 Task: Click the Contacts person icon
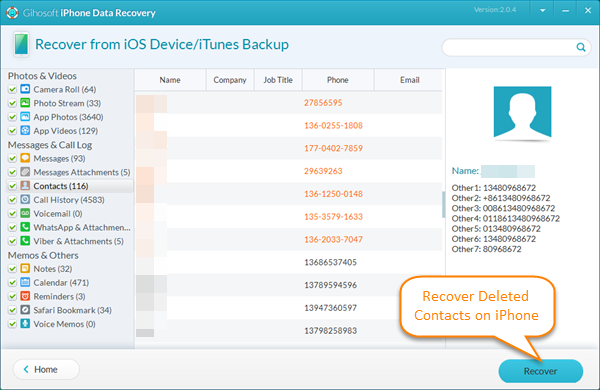point(25,186)
